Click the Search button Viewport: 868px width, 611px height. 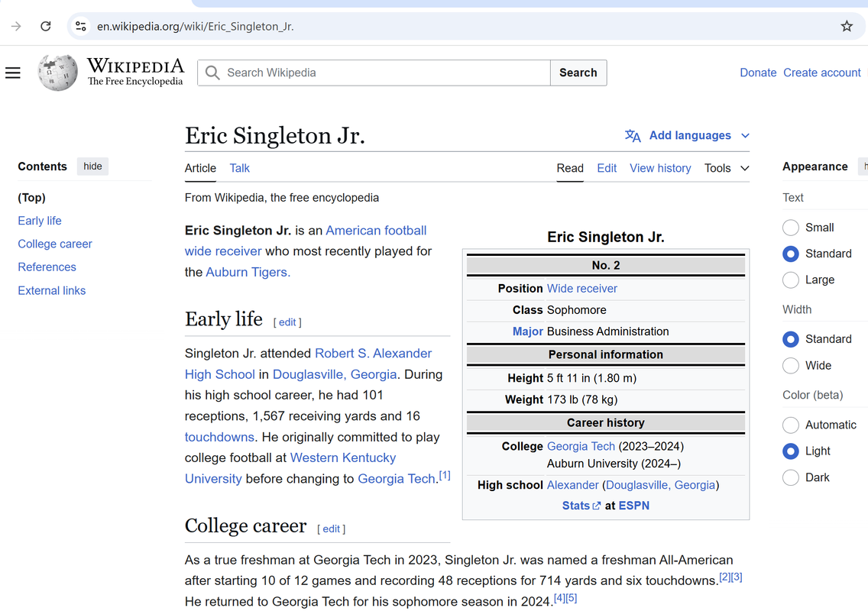point(578,73)
